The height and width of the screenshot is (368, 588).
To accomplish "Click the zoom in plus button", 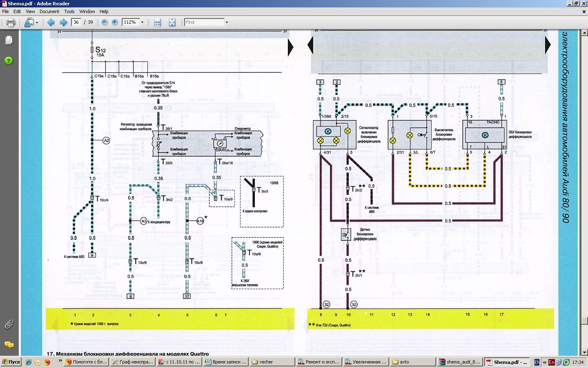I will coord(115,22).
